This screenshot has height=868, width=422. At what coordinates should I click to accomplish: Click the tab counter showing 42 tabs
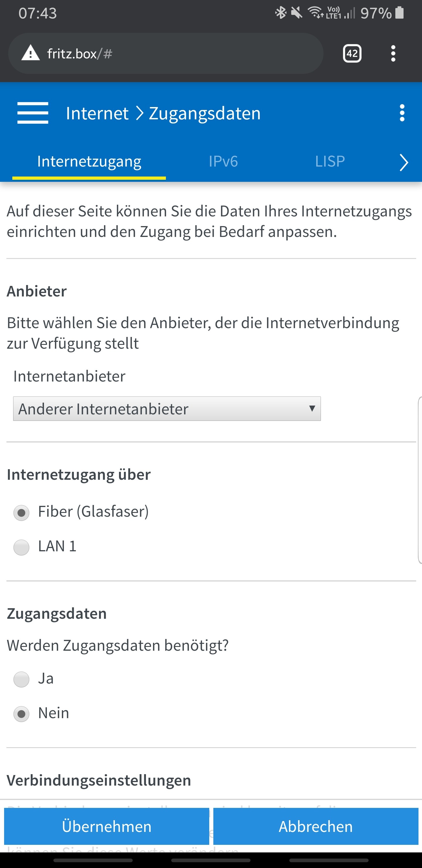tap(352, 53)
